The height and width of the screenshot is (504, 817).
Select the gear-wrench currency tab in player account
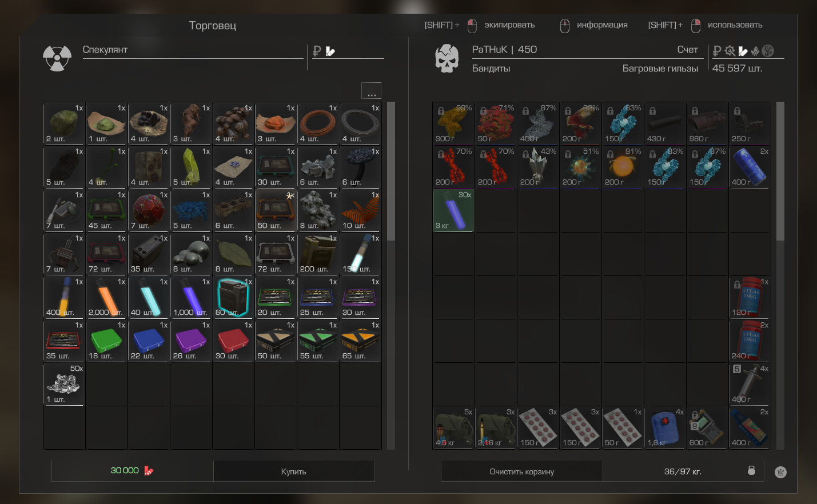[x=730, y=51]
